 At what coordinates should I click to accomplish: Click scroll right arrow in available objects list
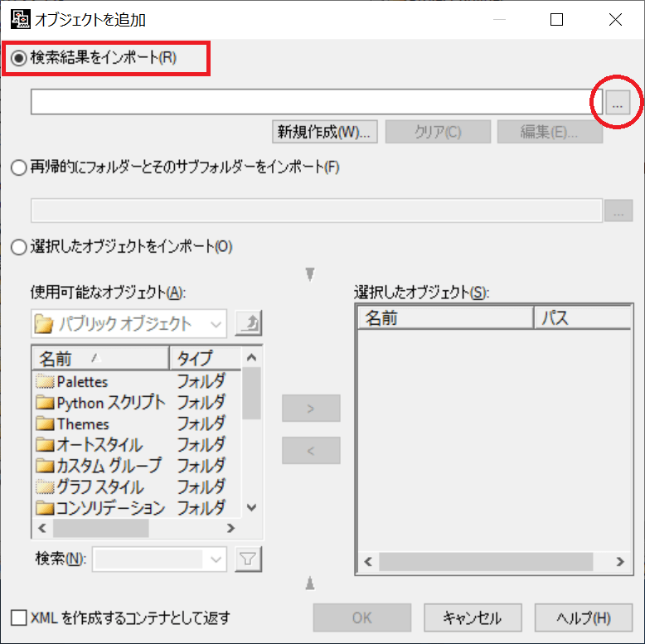pyautogui.click(x=230, y=528)
